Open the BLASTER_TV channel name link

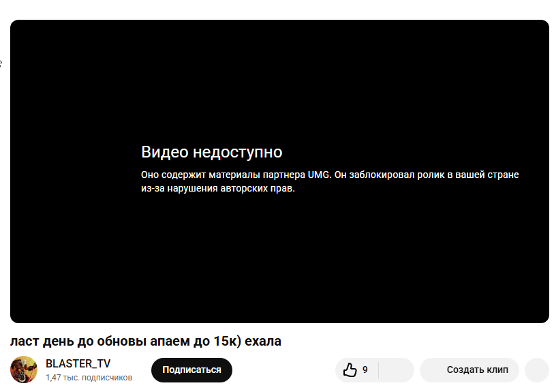click(78, 363)
